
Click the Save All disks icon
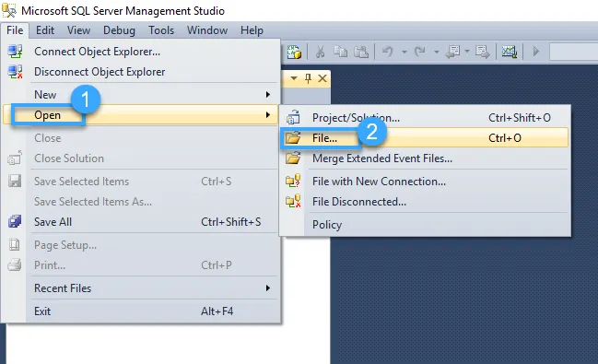coord(15,221)
